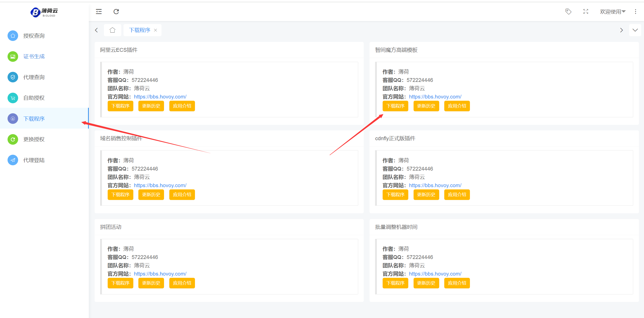The height and width of the screenshot is (318, 644).
Task: Click the 批量调整机器时间 card title
Action: pos(396,227)
